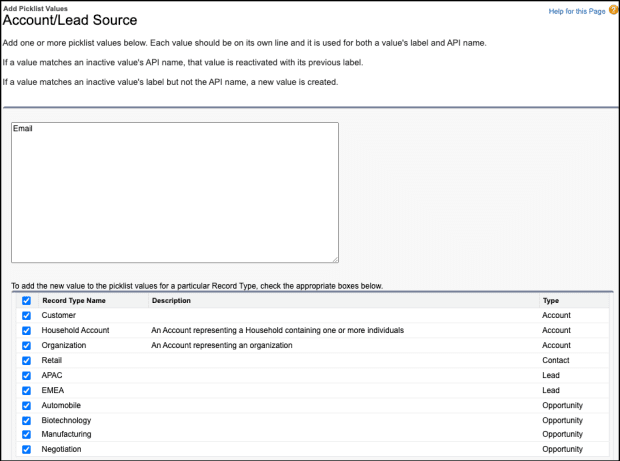The width and height of the screenshot is (620, 461).
Task: Toggle the select-all checkbox in table header
Action: point(26,300)
